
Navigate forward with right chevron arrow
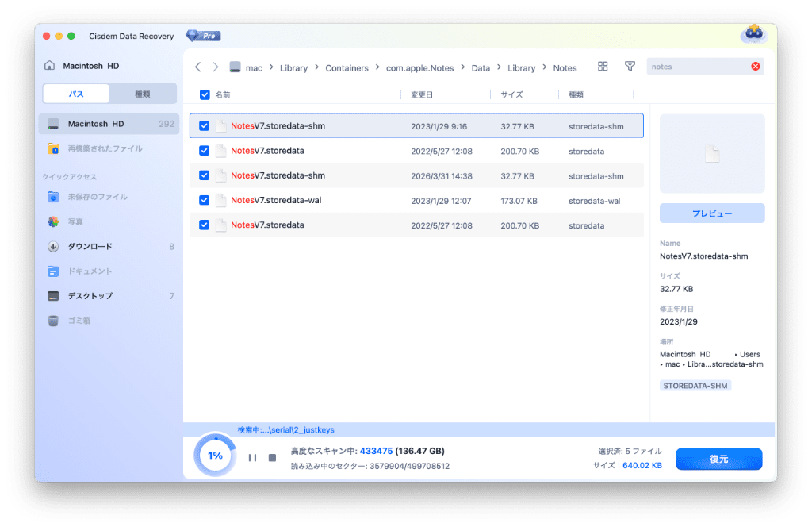[x=216, y=67]
